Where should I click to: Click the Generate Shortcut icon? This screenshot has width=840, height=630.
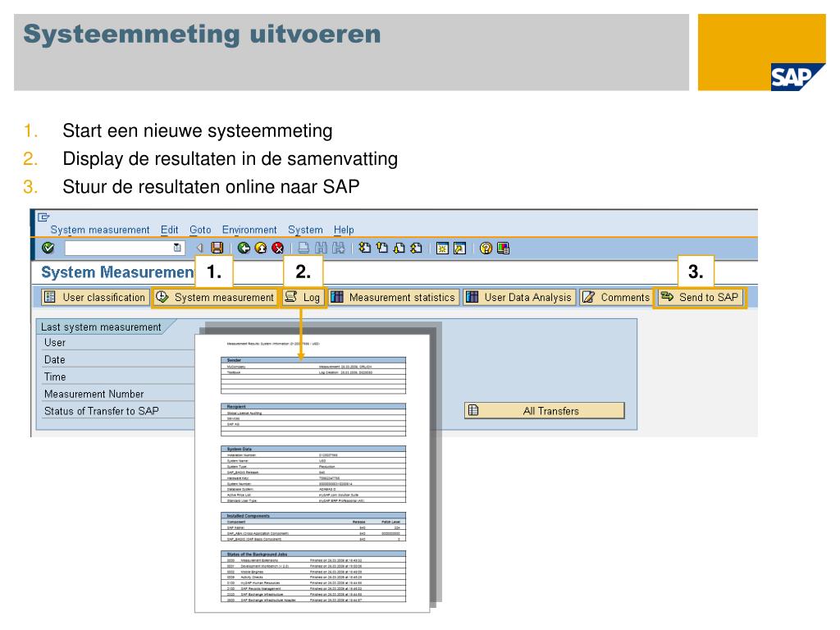(459, 248)
